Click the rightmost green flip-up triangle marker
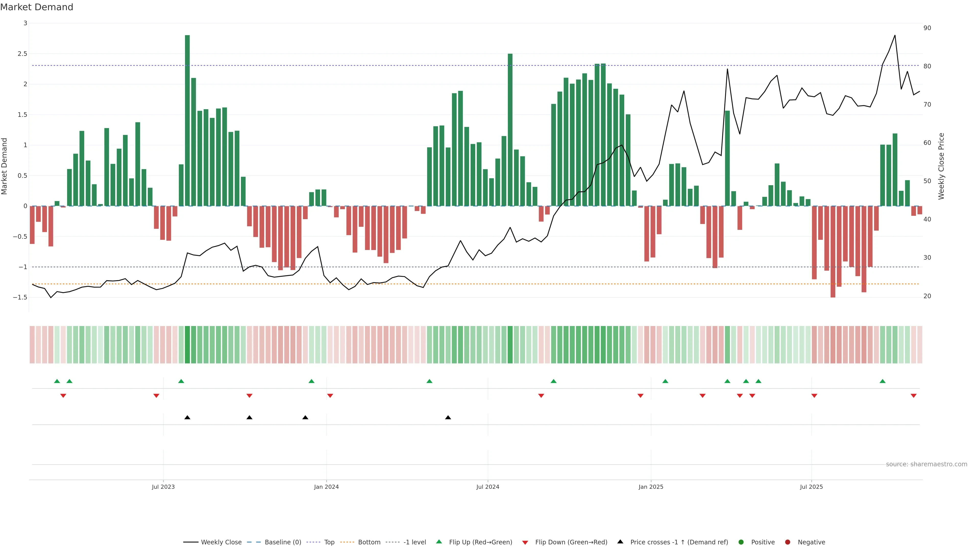Screen dimensions: 980x551 883,381
